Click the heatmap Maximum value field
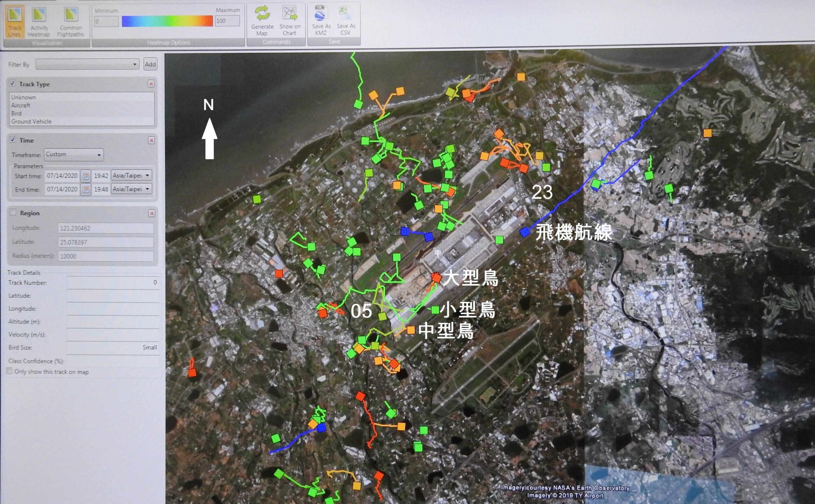This screenshot has width=815, height=504. click(227, 21)
